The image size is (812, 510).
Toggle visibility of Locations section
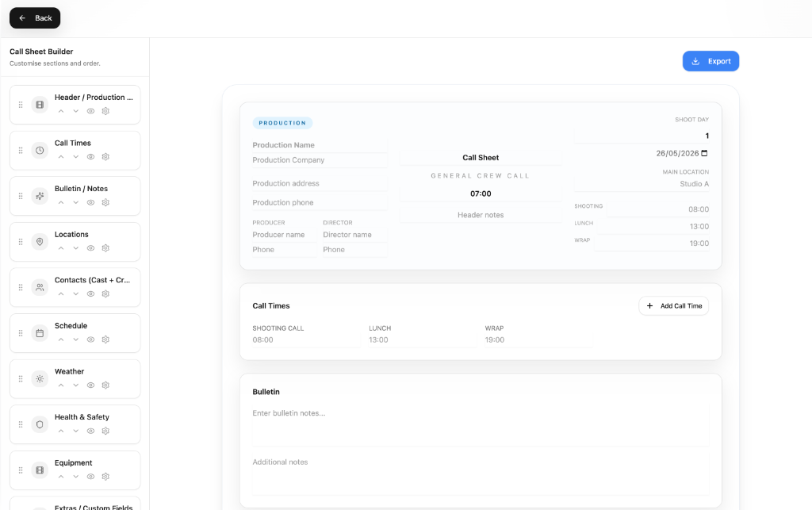(x=90, y=248)
